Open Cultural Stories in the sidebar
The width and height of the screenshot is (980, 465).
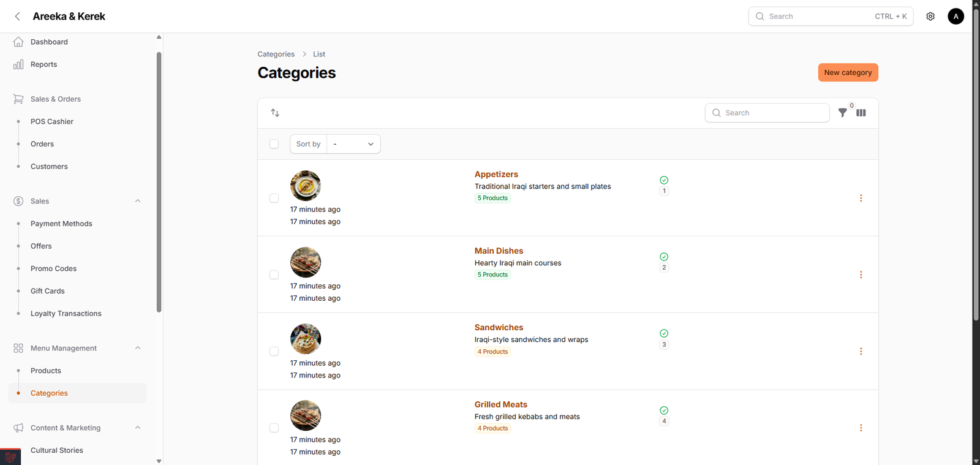[x=78, y=450]
